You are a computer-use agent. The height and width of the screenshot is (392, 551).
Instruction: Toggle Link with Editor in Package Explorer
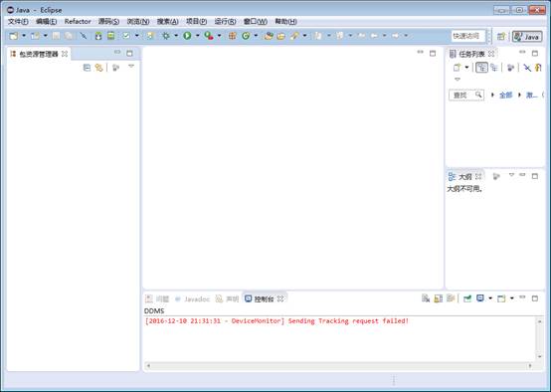99,68
